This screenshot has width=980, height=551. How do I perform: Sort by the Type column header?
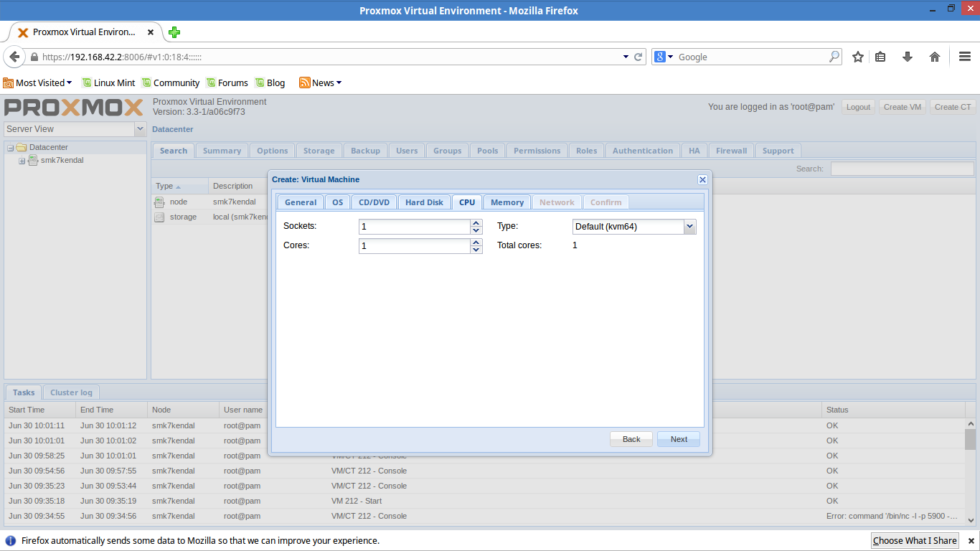pos(179,186)
